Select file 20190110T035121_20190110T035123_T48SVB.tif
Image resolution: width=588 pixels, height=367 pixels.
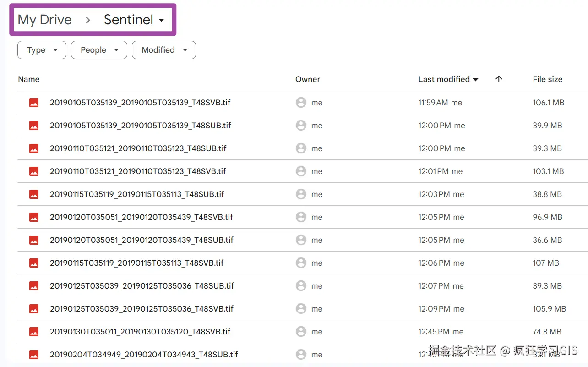138,171
